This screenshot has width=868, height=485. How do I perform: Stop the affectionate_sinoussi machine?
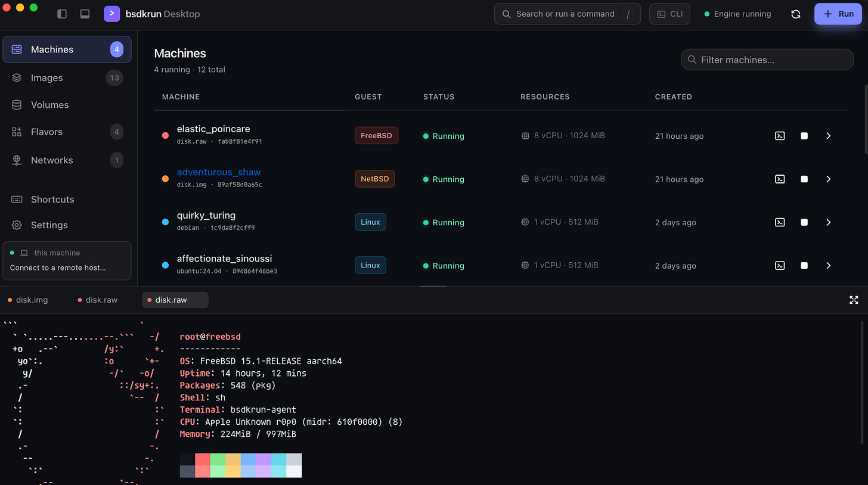(804, 265)
